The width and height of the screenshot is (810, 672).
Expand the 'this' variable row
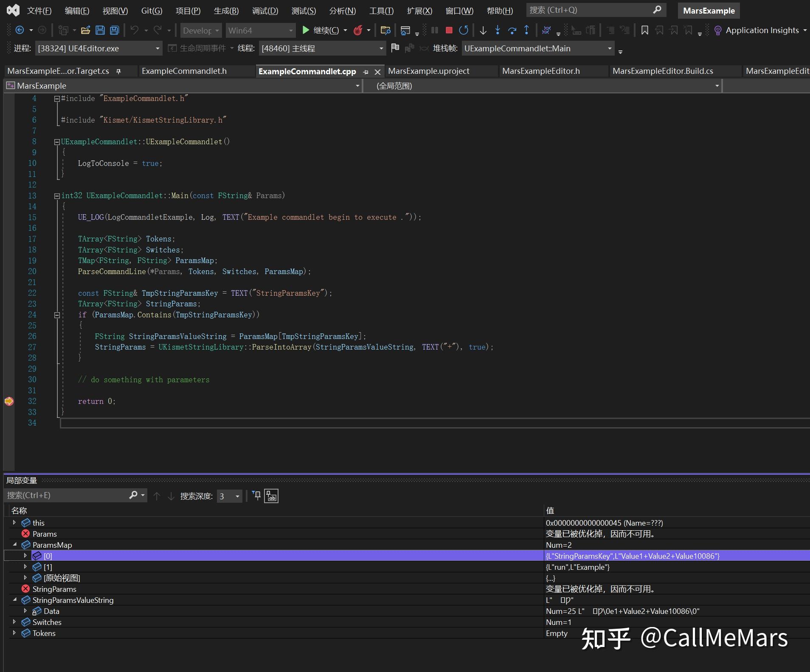(14, 522)
